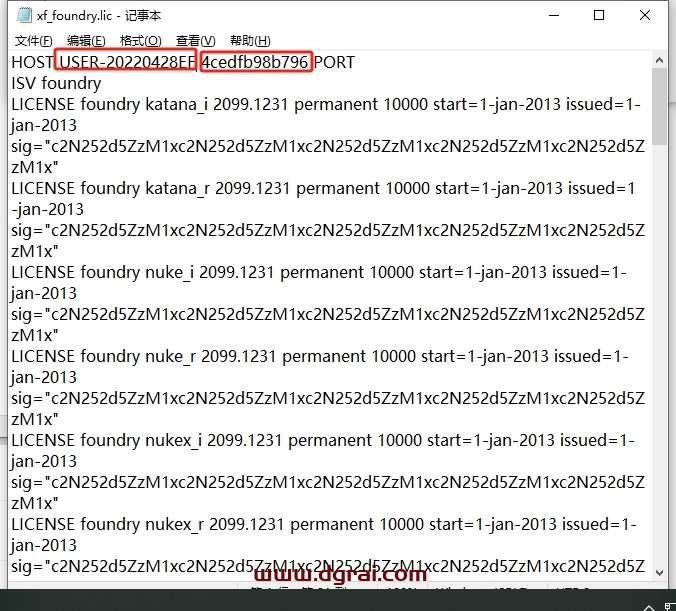676x611 pixels.
Task: Open the 编辑(E) menu
Action: tap(86, 41)
